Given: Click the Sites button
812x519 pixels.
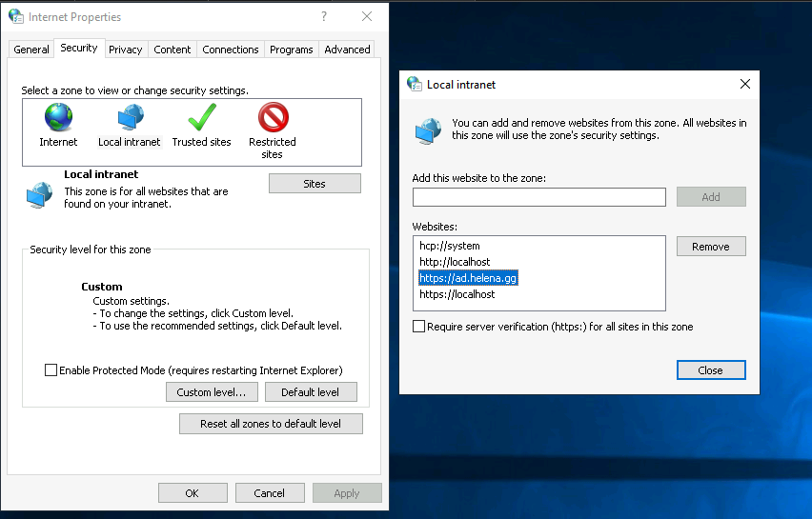Looking at the screenshot, I should point(315,184).
